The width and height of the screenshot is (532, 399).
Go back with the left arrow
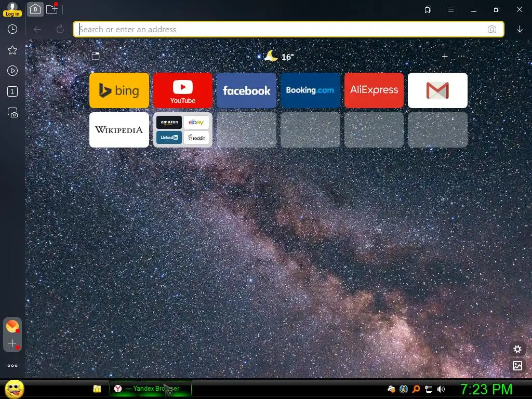tap(37, 29)
